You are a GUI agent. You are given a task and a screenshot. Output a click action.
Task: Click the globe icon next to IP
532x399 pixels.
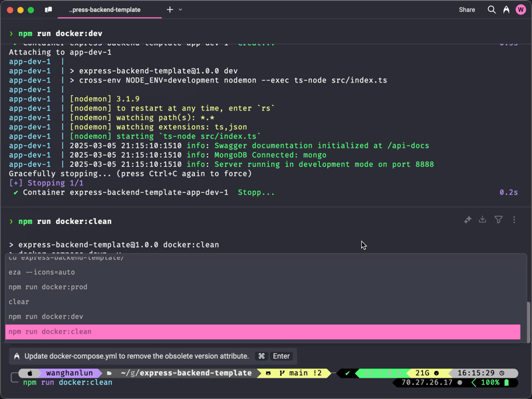click(x=460, y=382)
